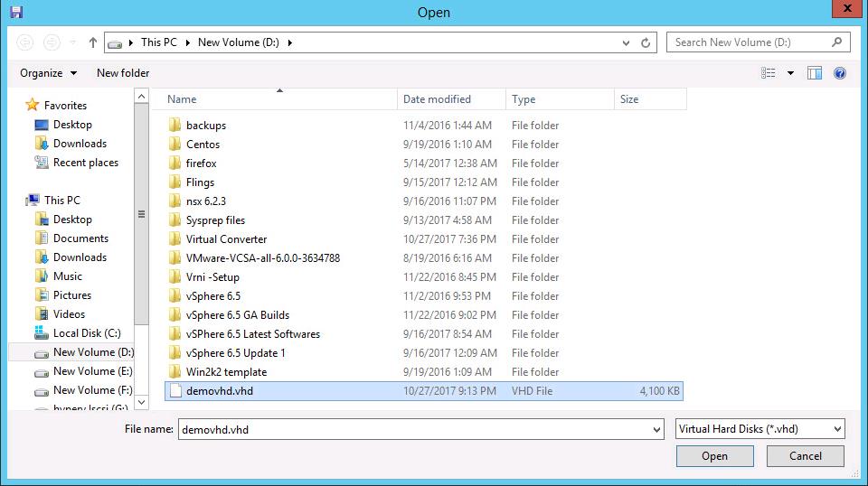868x486 pixels.
Task: Expand the address bar history dropdown
Action: pyautogui.click(x=626, y=42)
